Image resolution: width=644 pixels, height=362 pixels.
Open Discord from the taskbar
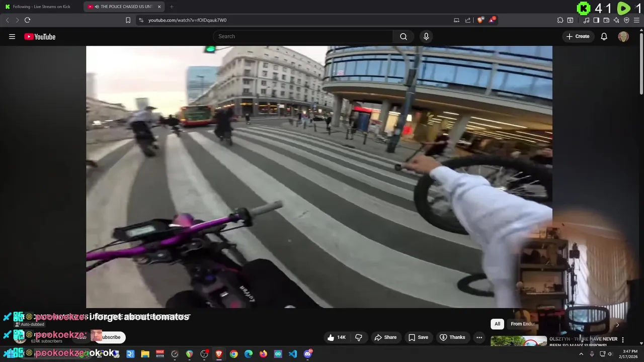point(308,354)
